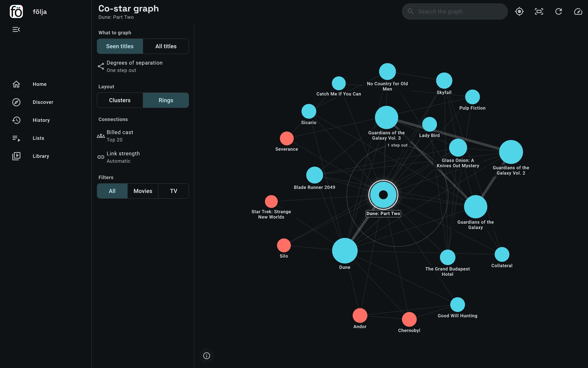Open the Lists playlist icon
The image size is (588, 368).
(x=16, y=138)
